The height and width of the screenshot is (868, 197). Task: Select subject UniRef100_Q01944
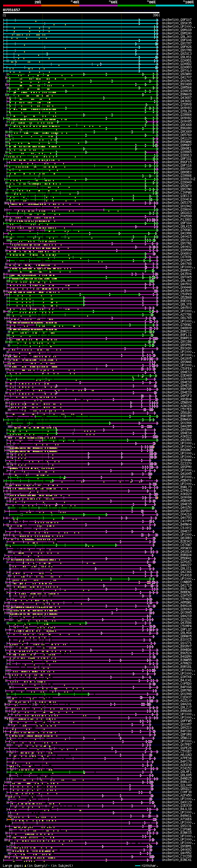coord(176,422)
